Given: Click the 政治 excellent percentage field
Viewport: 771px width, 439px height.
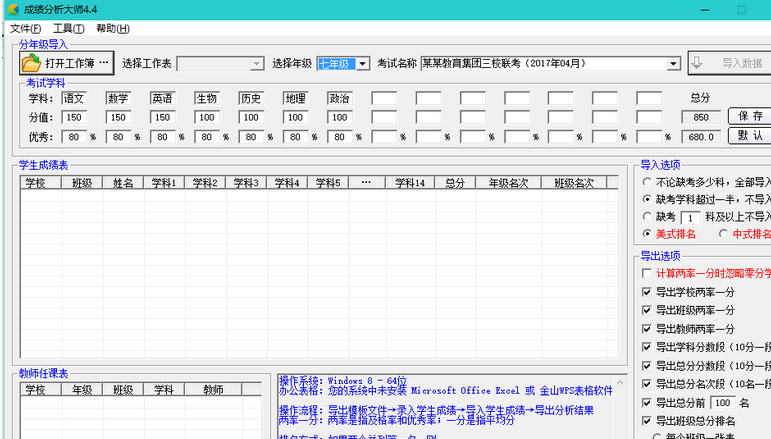Looking at the screenshot, I should [340, 137].
